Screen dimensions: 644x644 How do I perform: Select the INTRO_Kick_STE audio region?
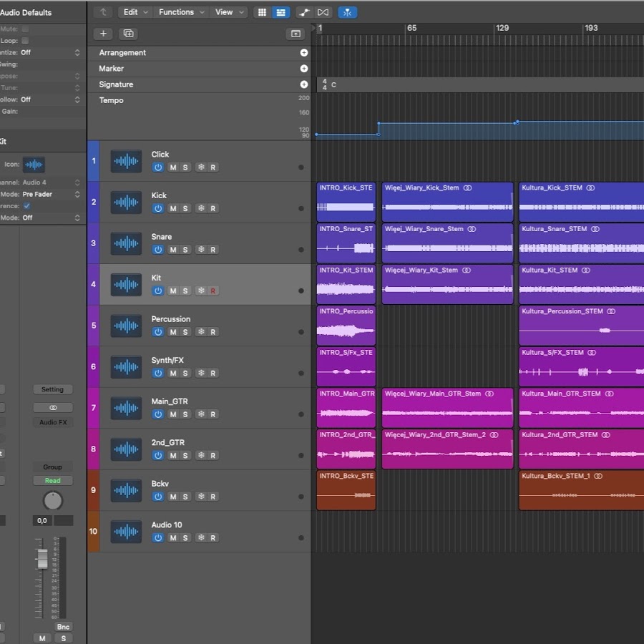click(x=346, y=202)
